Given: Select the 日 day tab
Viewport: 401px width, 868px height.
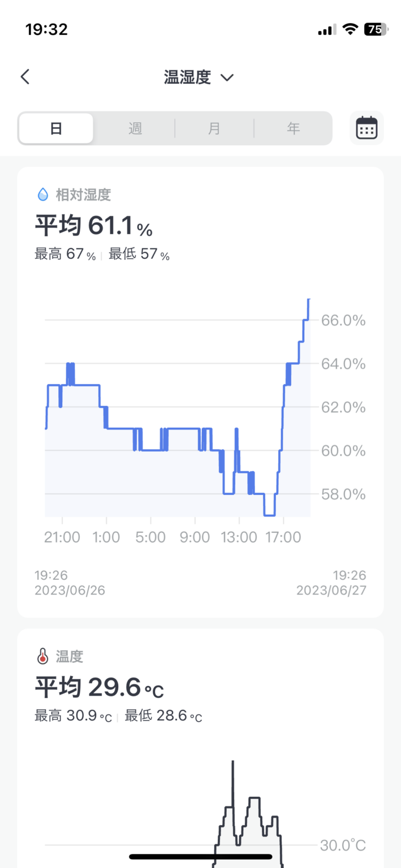Looking at the screenshot, I should [56, 128].
